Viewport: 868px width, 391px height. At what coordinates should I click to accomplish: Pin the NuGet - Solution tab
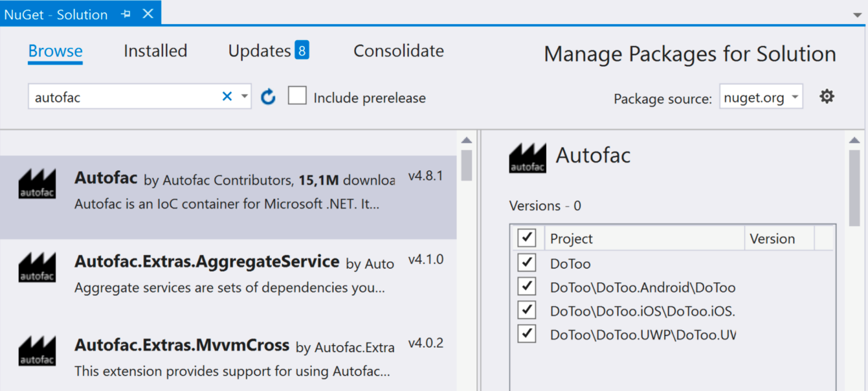coord(126,14)
